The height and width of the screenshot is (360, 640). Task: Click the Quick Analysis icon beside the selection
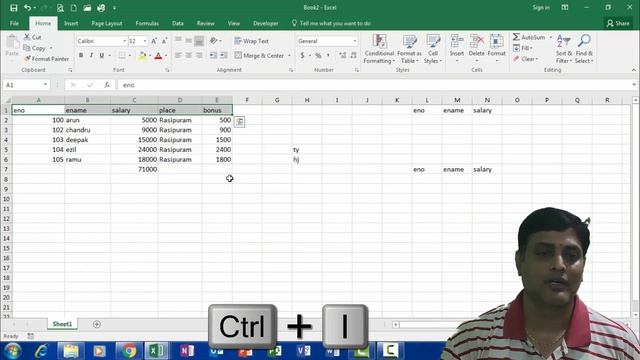240,122
